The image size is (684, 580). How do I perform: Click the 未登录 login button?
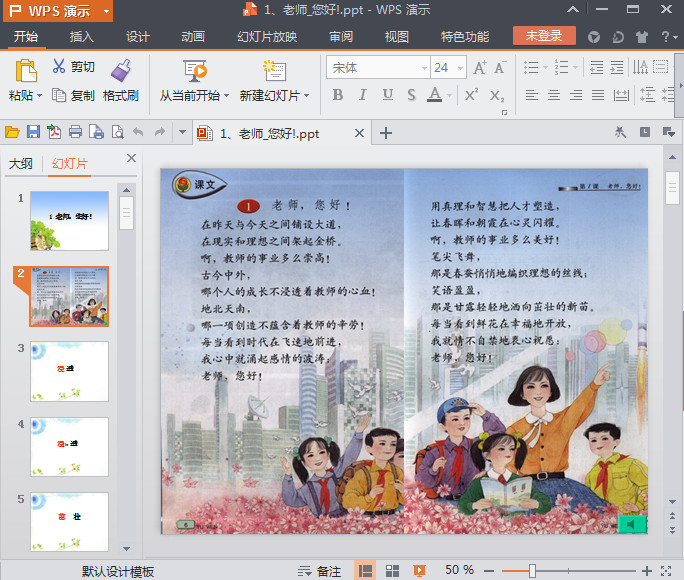(544, 36)
